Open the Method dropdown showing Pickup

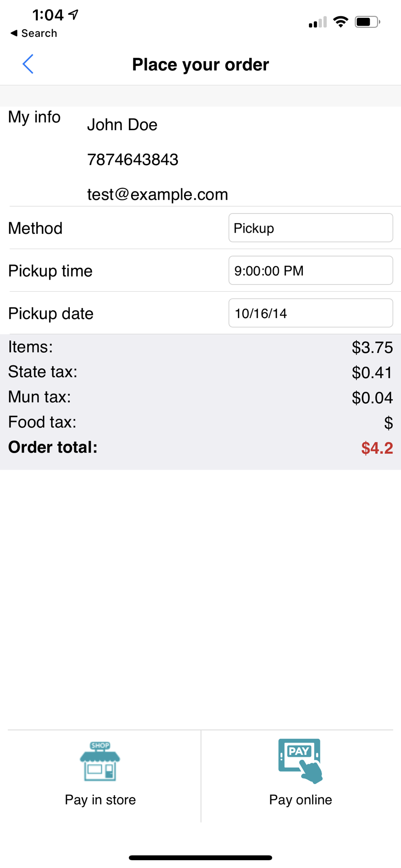310,228
